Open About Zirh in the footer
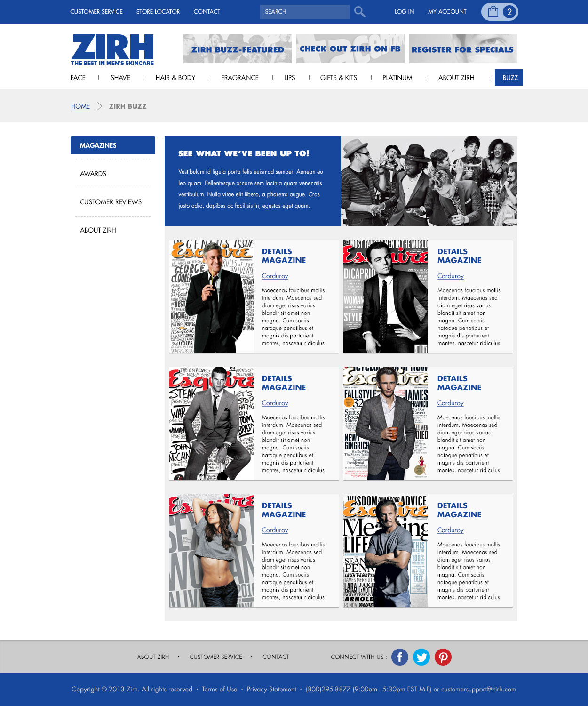 (153, 657)
